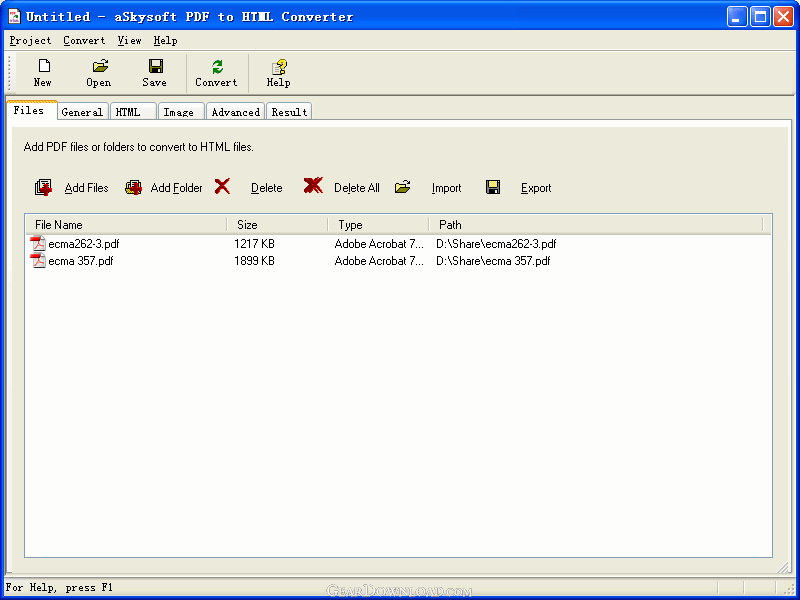Start conversion with the green Convert icon

point(217,66)
